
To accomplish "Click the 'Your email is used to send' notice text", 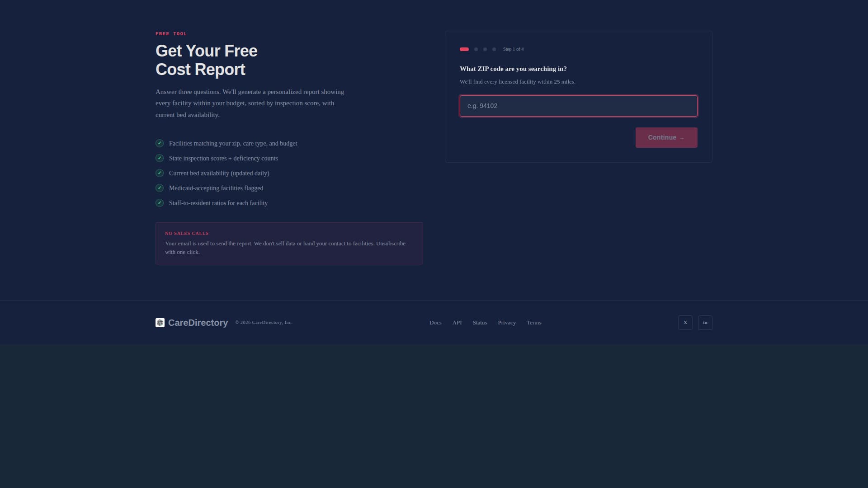I will pyautogui.click(x=285, y=248).
